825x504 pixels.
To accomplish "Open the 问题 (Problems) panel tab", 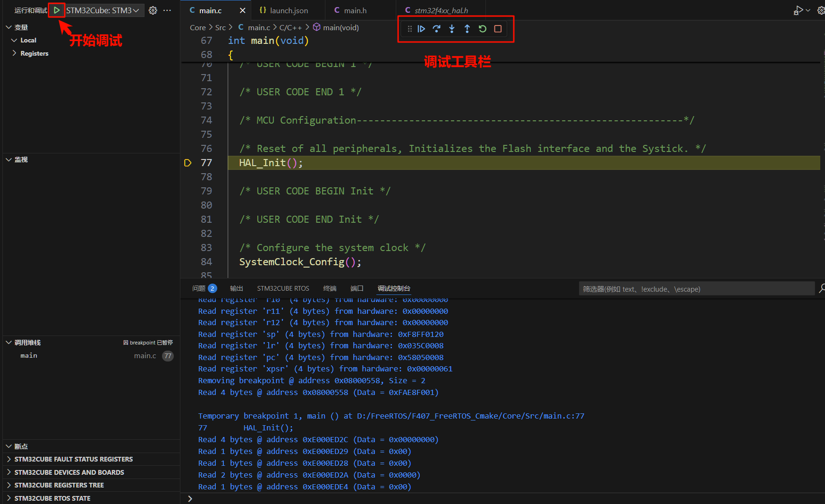I will (x=204, y=288).
